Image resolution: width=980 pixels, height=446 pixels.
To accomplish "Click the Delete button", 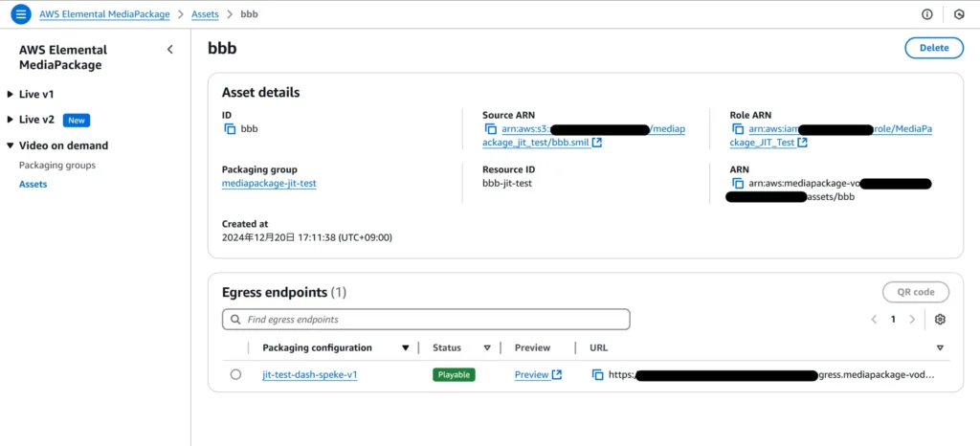I will (934, 48).
